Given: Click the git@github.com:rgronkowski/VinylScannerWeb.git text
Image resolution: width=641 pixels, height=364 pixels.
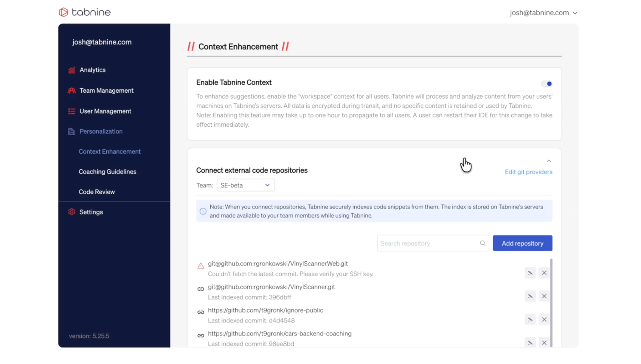Looking at the screenshot, I should [278, 264].
